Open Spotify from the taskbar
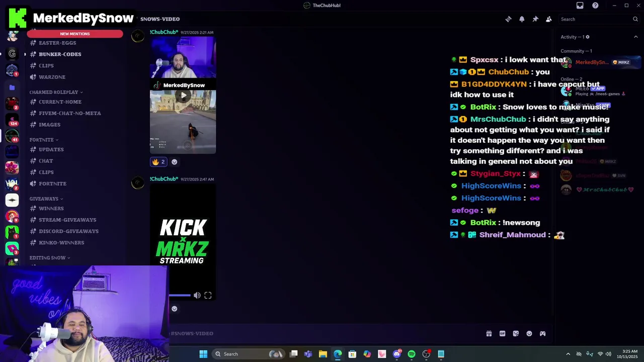This screenshot has height=362, width=644. pos(412,354)
